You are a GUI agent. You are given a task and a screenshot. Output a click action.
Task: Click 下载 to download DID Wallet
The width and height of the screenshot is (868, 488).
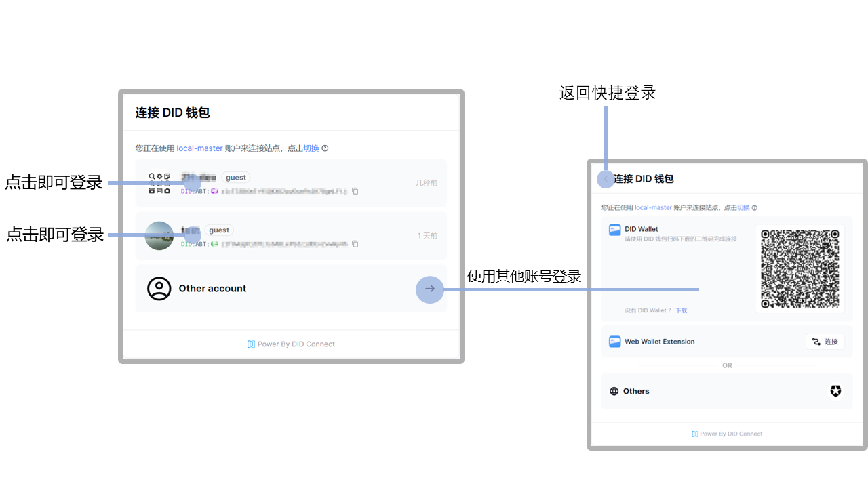click(x=681, y=310)
